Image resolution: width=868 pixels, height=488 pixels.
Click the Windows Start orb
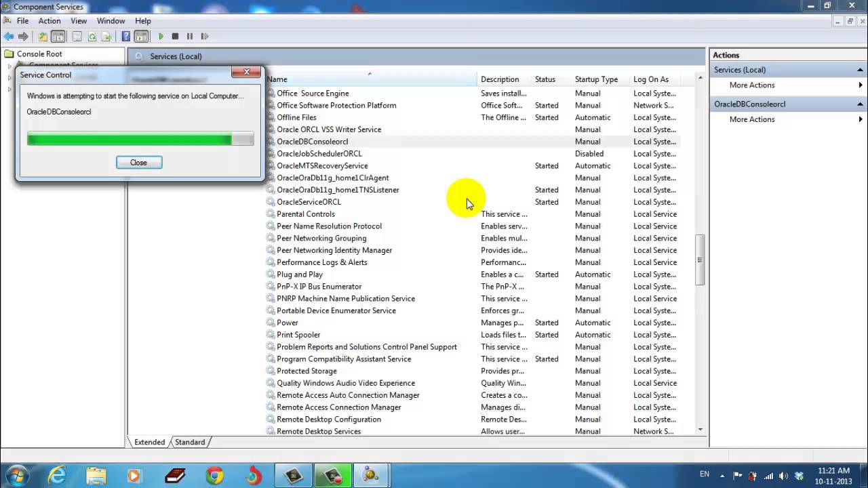pyautogui.click(x=17, y=475)
